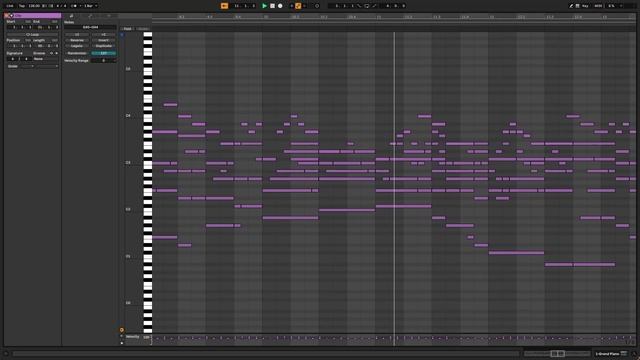Open the 1 Bar quantization dropdown
The image size is (640, 360).
(91, 6)
